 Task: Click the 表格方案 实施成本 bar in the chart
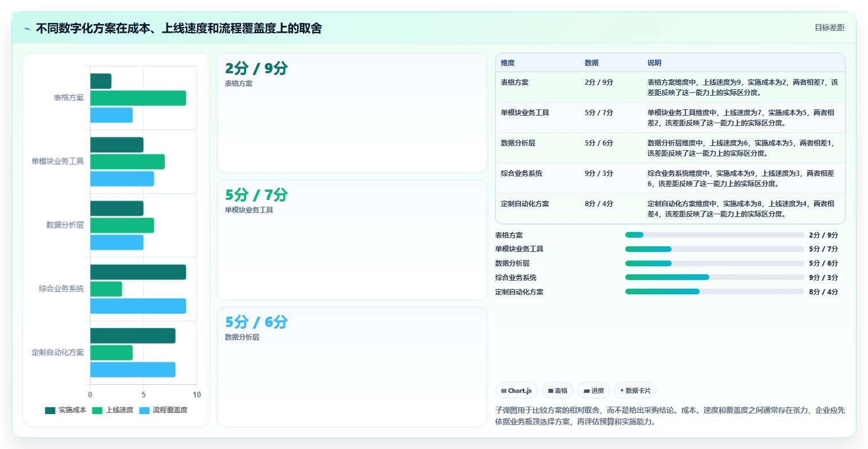pos(101,81)
